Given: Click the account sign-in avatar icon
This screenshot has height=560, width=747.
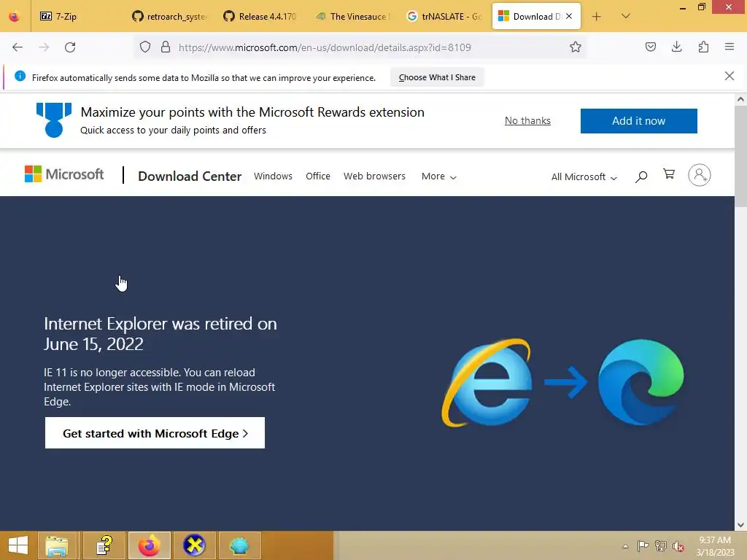Looking at the screenshot, I should [700, 175].
